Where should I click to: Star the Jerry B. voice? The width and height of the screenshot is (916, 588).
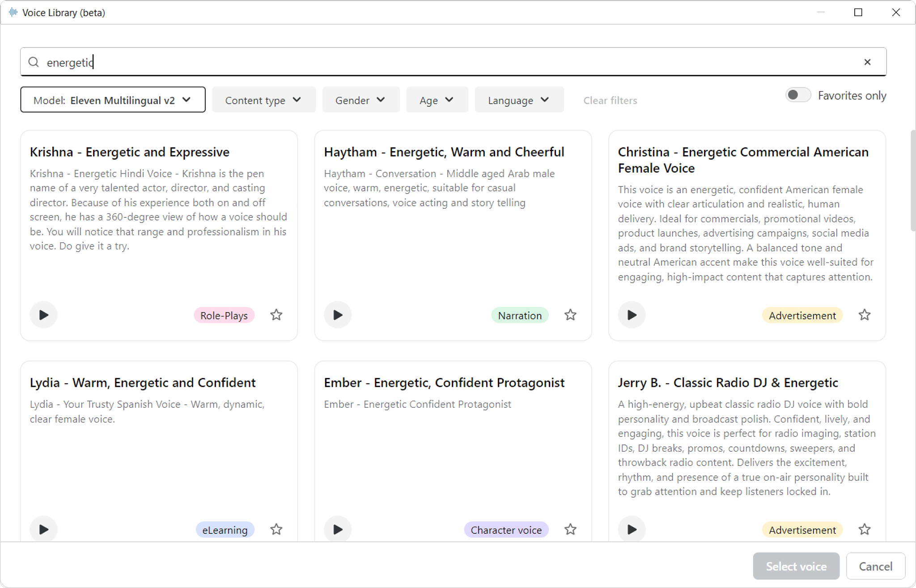coord(865,529)
